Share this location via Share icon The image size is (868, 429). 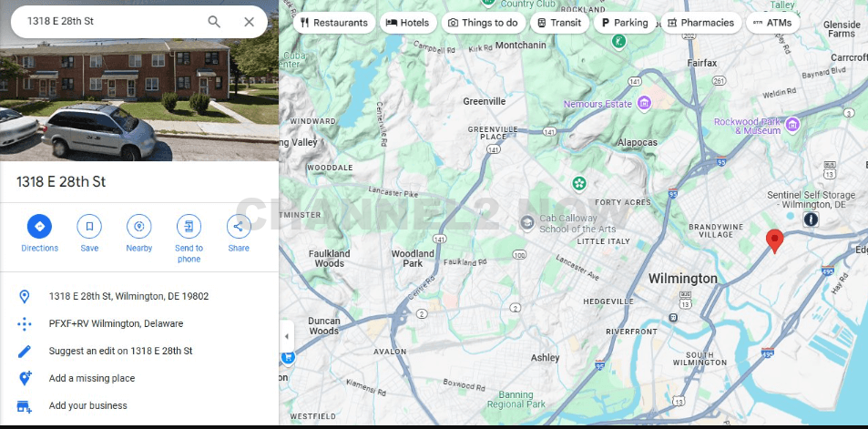coord(239,226)
